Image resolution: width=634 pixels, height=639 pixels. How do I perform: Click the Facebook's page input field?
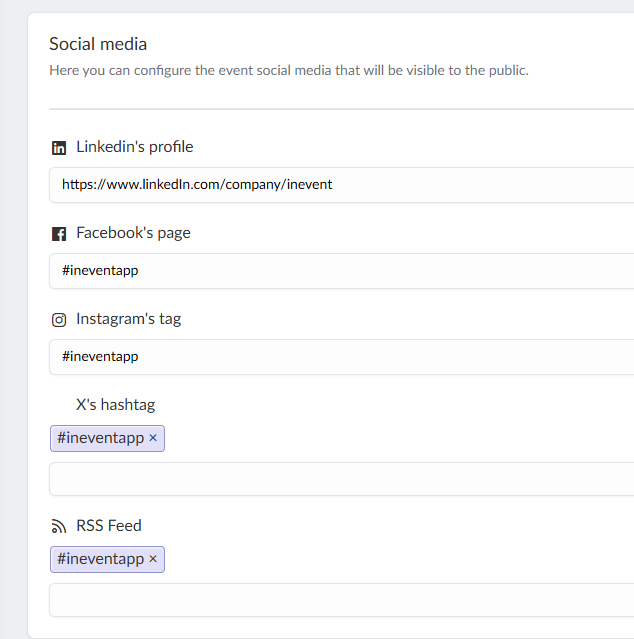pyautogui.click(x=341, y=271)
